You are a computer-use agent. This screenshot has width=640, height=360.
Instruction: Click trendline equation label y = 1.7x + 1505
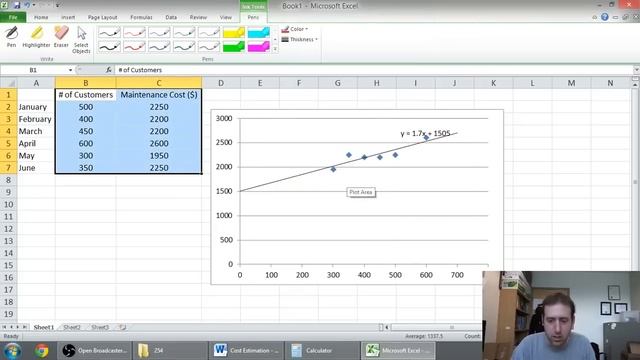click(425, 133)
